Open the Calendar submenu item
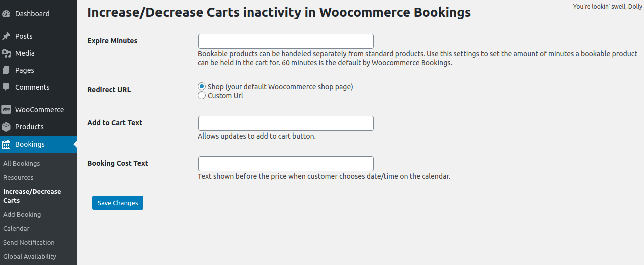The image size is (644, 265). [16, 229]
